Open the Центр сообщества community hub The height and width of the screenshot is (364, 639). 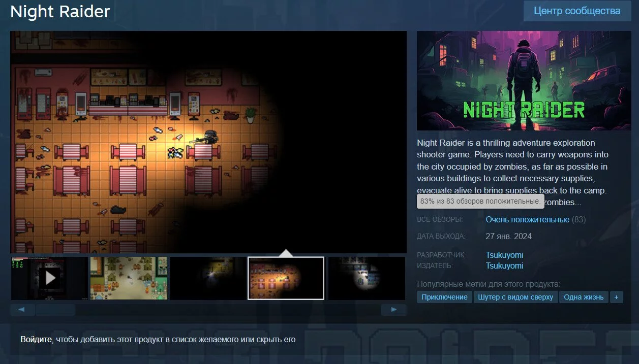pos(577,11)
